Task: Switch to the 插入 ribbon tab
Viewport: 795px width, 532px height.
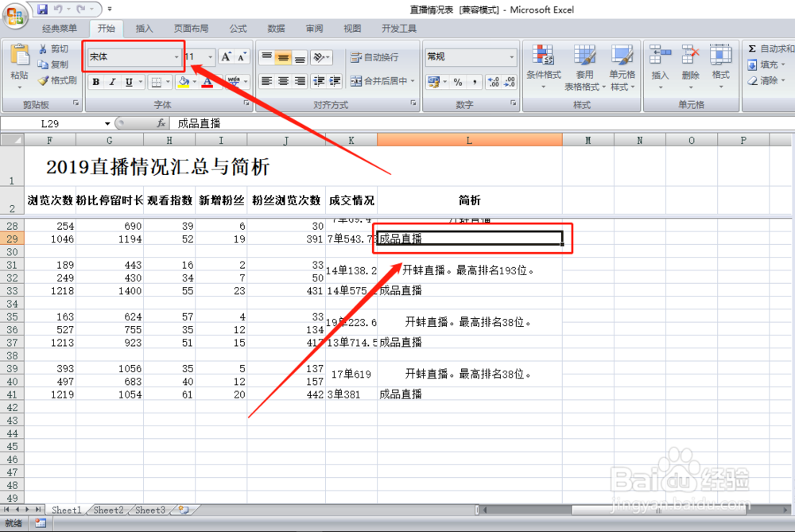Action: [144, 28]
